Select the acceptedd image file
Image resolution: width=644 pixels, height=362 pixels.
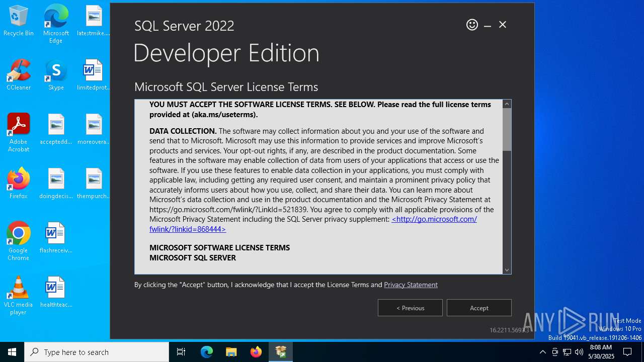coord(56,130)
